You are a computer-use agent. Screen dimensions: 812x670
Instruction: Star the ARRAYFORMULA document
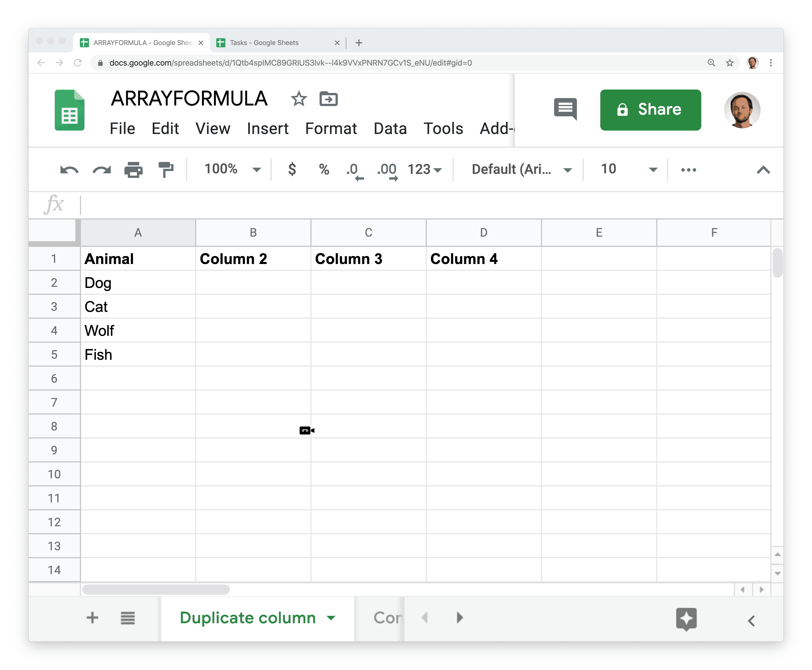[298, 99]
